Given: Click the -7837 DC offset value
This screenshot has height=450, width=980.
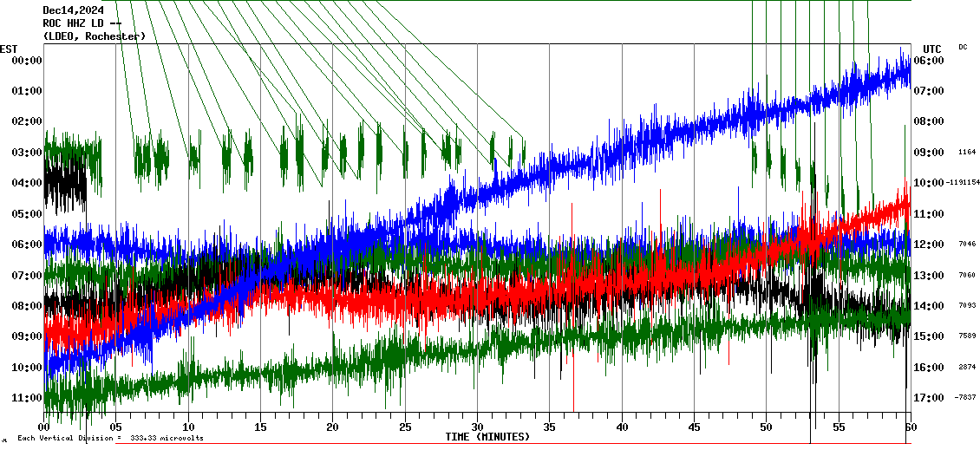Looking at the screenshot, I should coord(965,398).
